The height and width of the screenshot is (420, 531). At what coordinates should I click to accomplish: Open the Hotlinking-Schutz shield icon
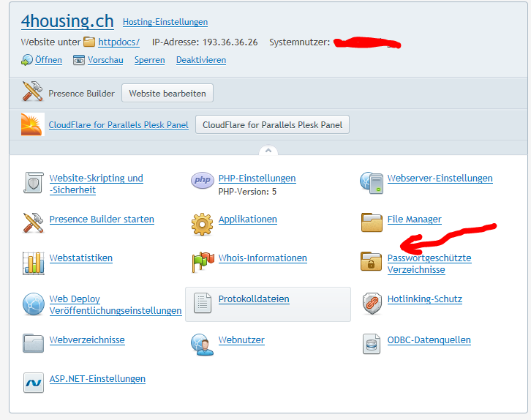pyautogui.click(x=372, y=302)
